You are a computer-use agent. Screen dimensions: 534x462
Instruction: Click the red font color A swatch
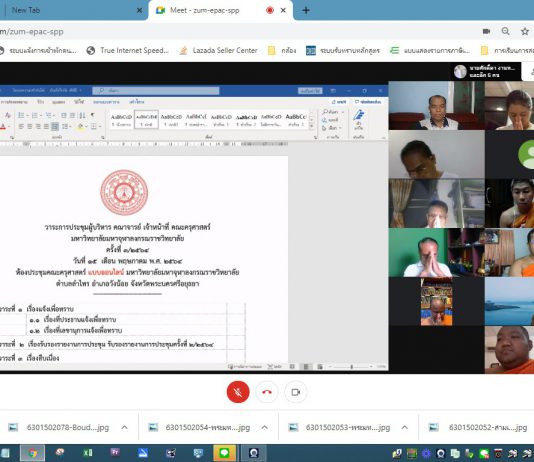coord(3,127)
